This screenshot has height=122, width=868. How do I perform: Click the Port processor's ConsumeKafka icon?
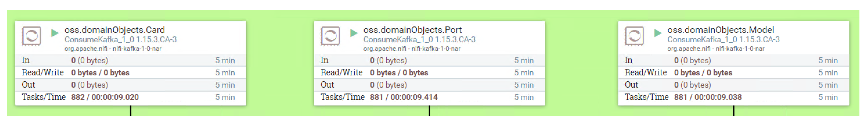coord(330,35)
